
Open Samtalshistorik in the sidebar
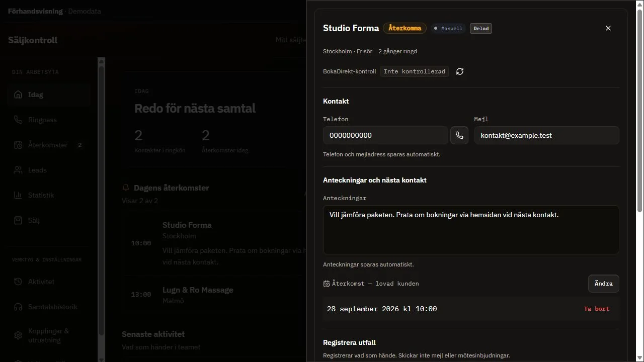click(x=49, y=307)
